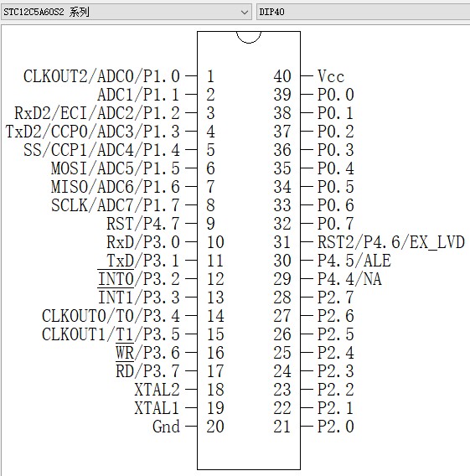Click pin number 13 on the chip
This screenshot has height=476, width=470.
(x=215, y=297)
